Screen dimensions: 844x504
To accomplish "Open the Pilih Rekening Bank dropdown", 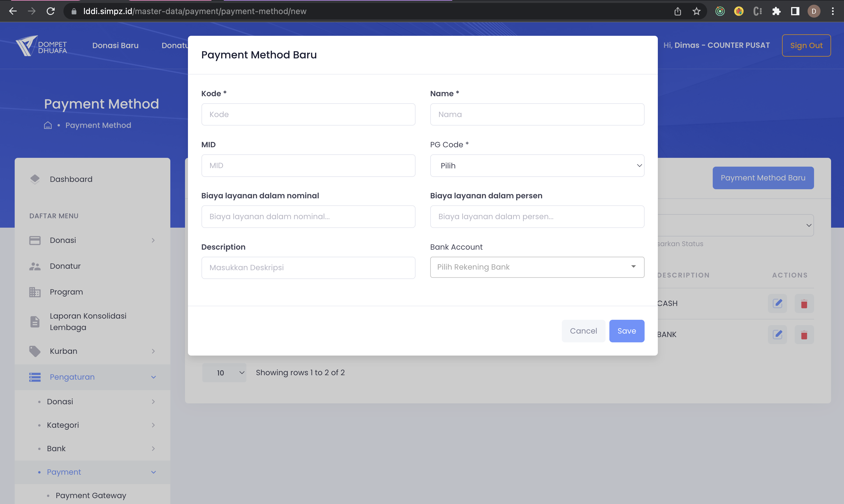I will pos(537,267).
